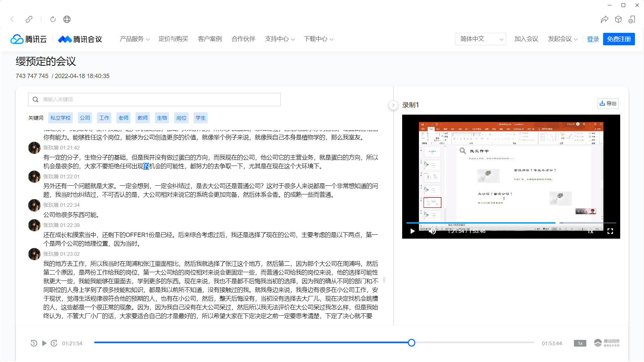Screen dimensions: 644x362
Task: Click the 免费注册 button
Action: [x=619, y=39]
